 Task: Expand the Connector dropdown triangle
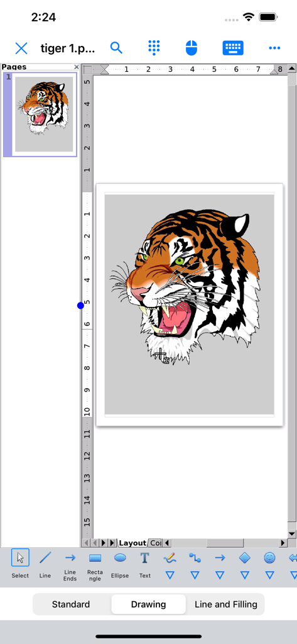(195, 575)
